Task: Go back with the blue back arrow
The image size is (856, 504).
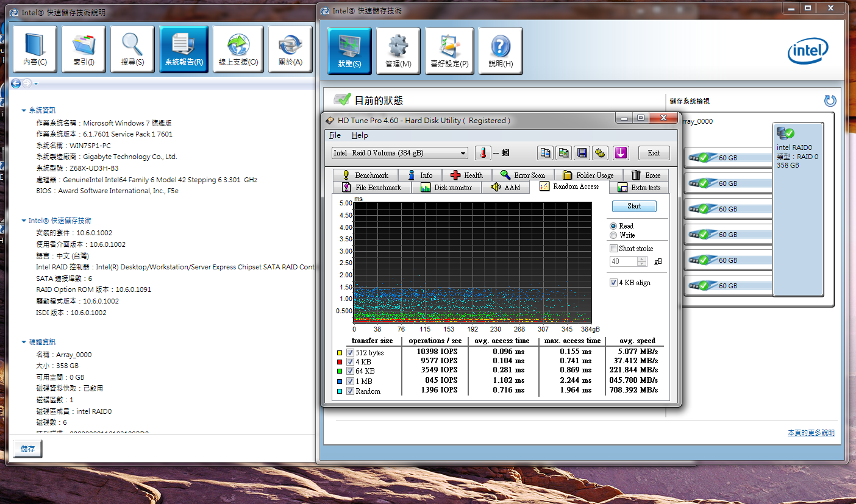Action: tap(16, 83)
